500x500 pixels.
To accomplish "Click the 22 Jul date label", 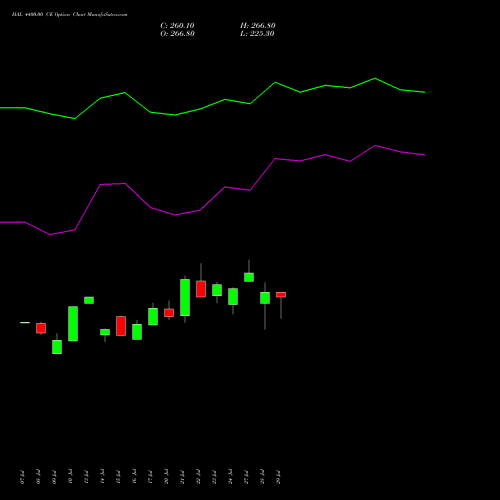I will 198,477.
